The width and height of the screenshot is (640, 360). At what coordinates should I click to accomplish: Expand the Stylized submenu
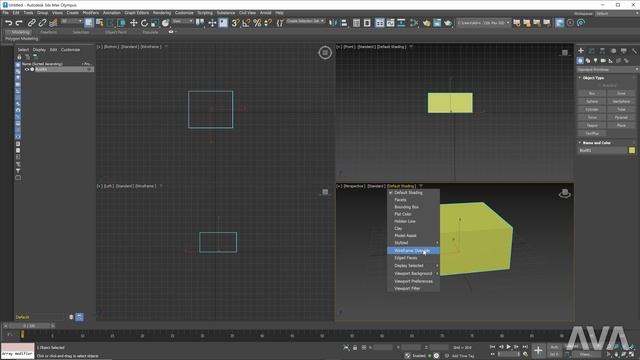point(413,243)
